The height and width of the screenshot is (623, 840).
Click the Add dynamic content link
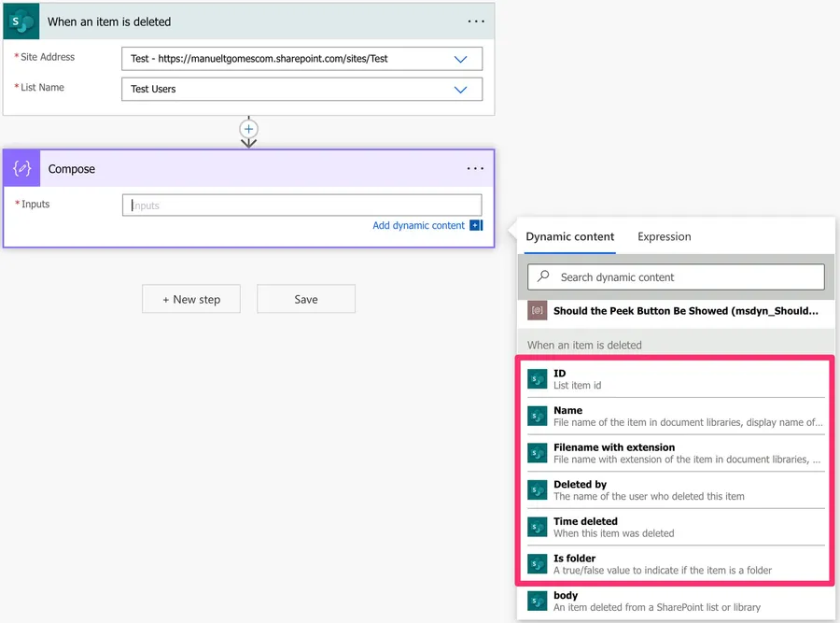click(418, 226)
